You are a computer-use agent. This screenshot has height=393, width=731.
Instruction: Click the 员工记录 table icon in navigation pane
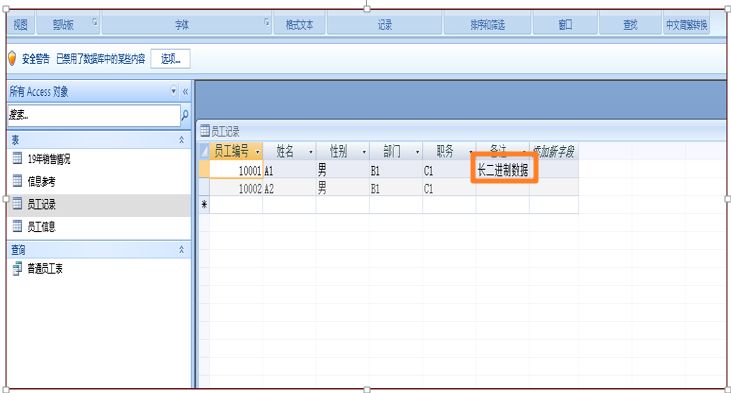[17, 203]
